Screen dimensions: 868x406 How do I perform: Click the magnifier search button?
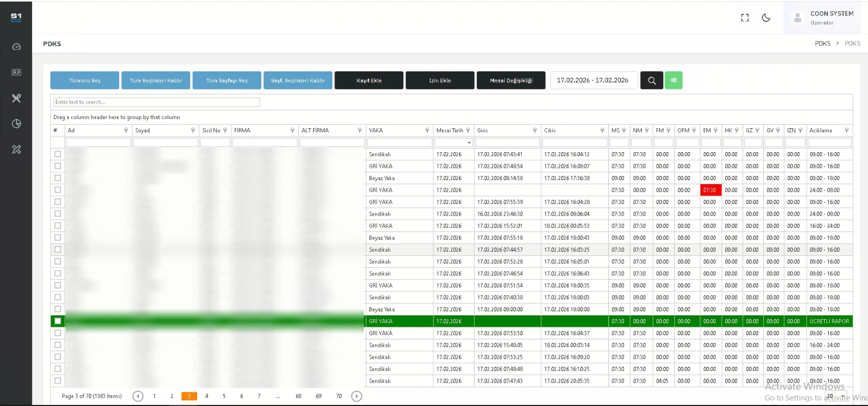[x=652, y=80]
